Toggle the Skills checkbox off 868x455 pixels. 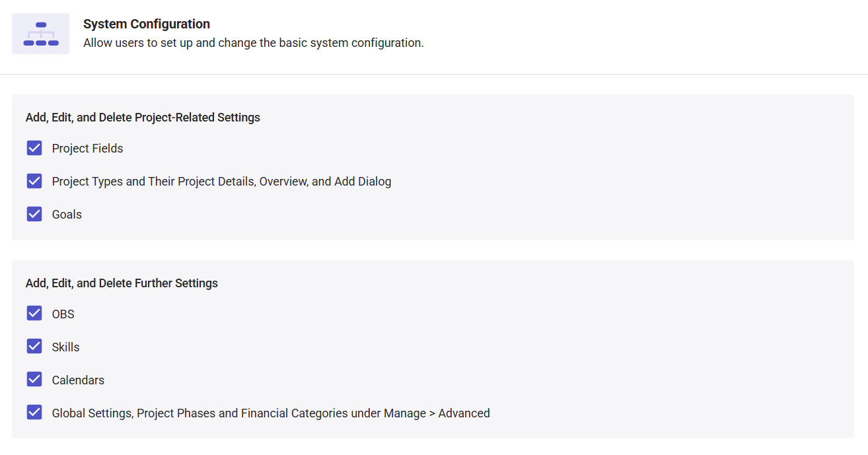34,347
